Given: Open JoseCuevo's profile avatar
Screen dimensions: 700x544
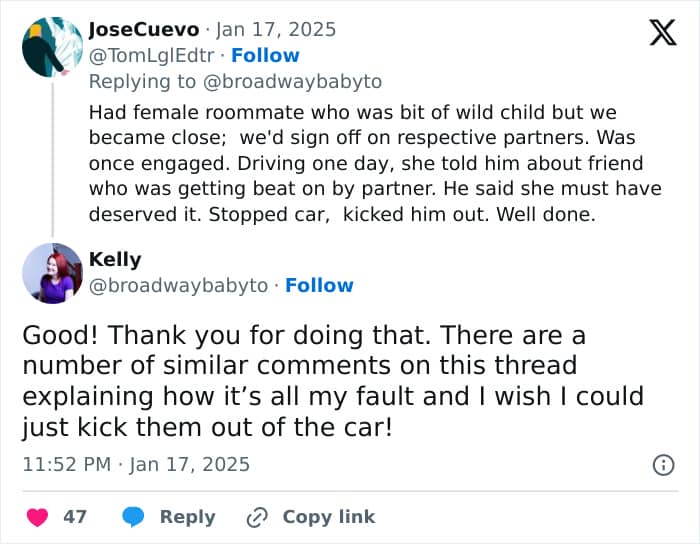Looking at the screenshot, I should pyautogui.click(x=52, y=47).
